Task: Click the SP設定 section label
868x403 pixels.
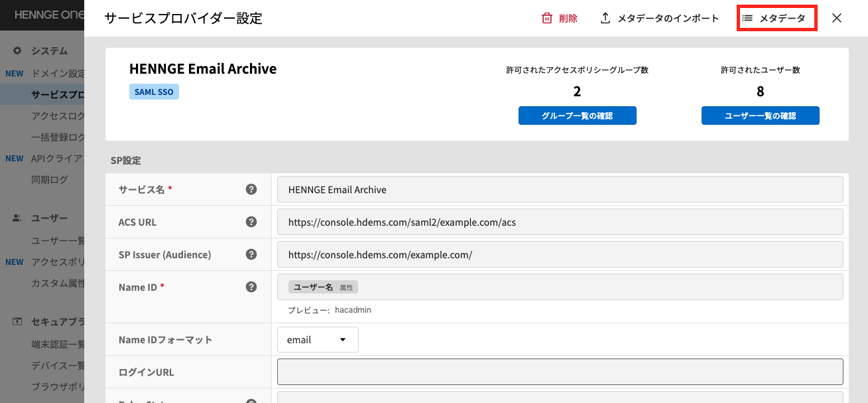Action: (126, 160)
